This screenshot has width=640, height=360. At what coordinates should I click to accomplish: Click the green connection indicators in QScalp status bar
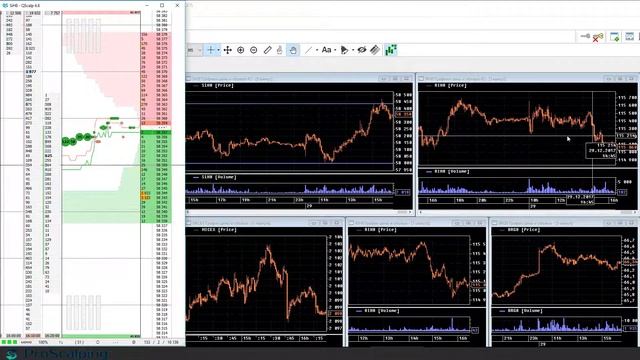[9, 342]
